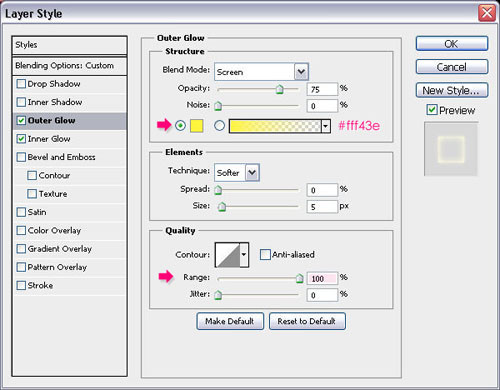This screenshot has height=390, width=500.
Task: Click the Noise slider handle
Action: point(218,106)
